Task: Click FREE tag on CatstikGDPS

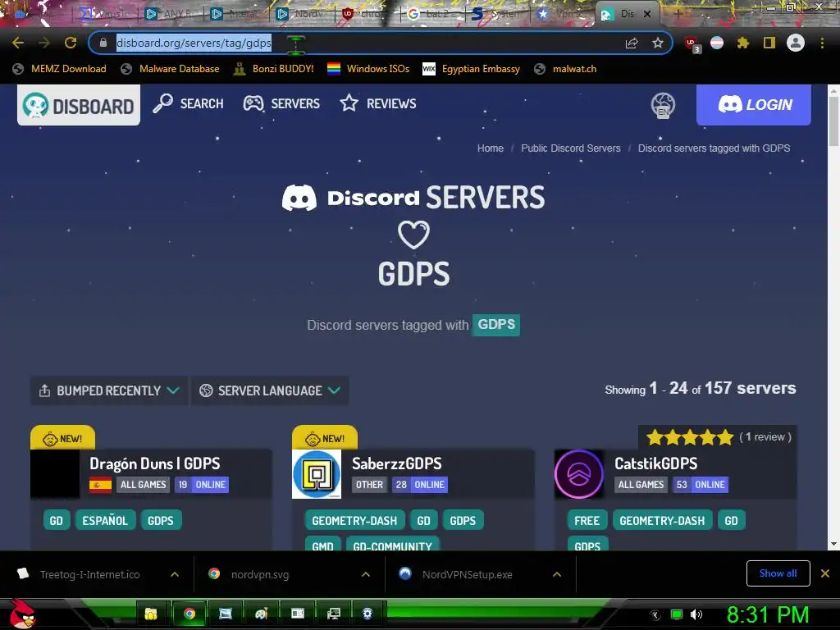Action: 587,520
